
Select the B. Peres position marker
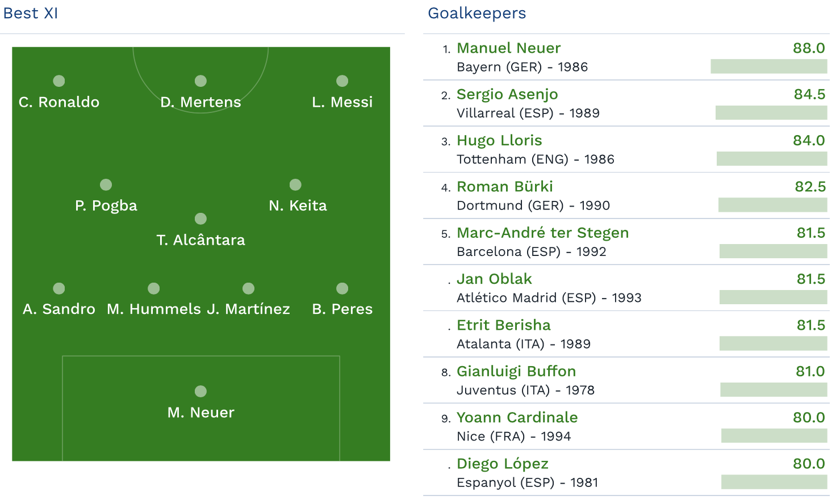[x=342, y=288]
